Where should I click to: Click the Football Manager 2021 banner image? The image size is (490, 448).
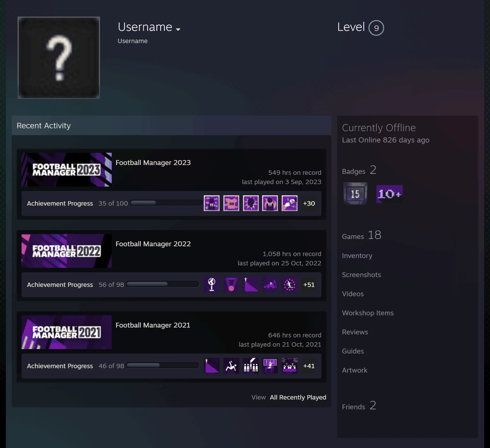click(x=67, y=332)
